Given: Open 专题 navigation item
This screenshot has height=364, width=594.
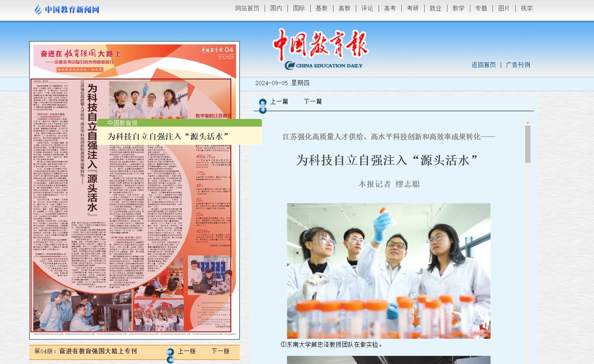Looking at the screenshot, I should point(481,8).
